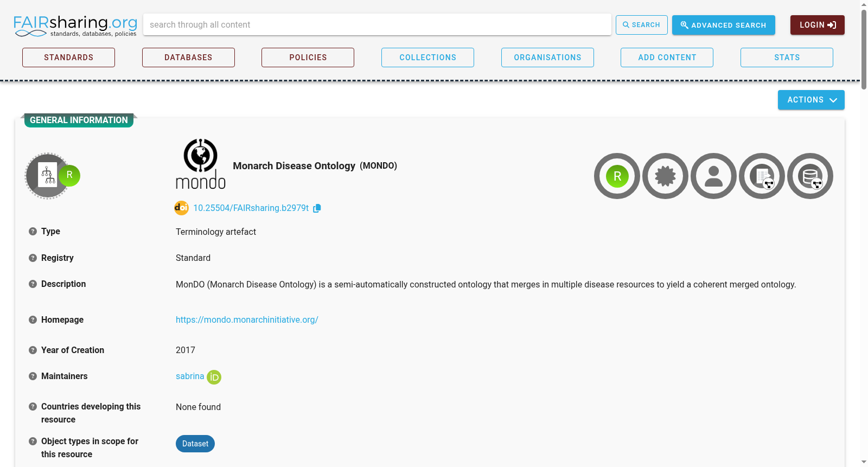Open sabrina's ORCID iD icon

(x=214, y=377)
